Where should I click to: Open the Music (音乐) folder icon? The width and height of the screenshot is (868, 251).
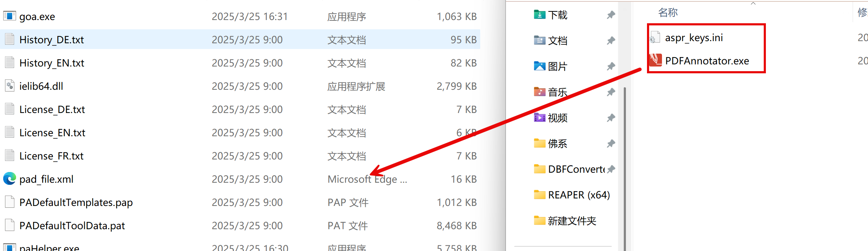click(x=539, y=92)
